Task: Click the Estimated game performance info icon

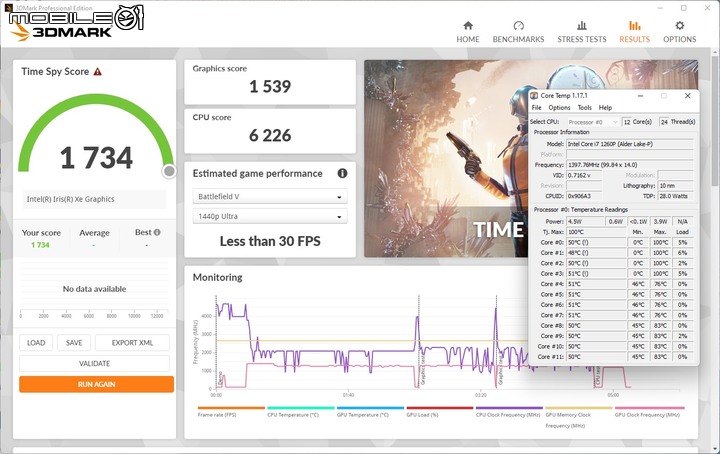Action: [x=342, y=174]
